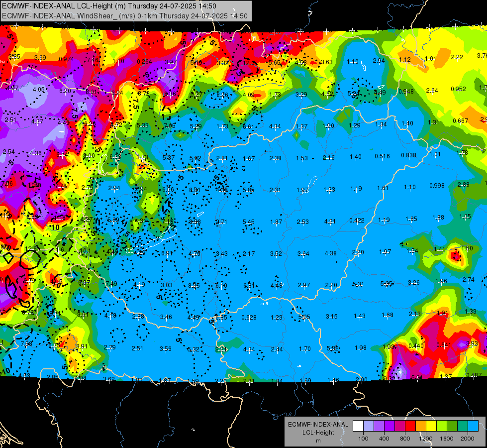Screen dimensions: 487x448
Task: Click the wind shear value '5.45'
Action: (248, 222)
